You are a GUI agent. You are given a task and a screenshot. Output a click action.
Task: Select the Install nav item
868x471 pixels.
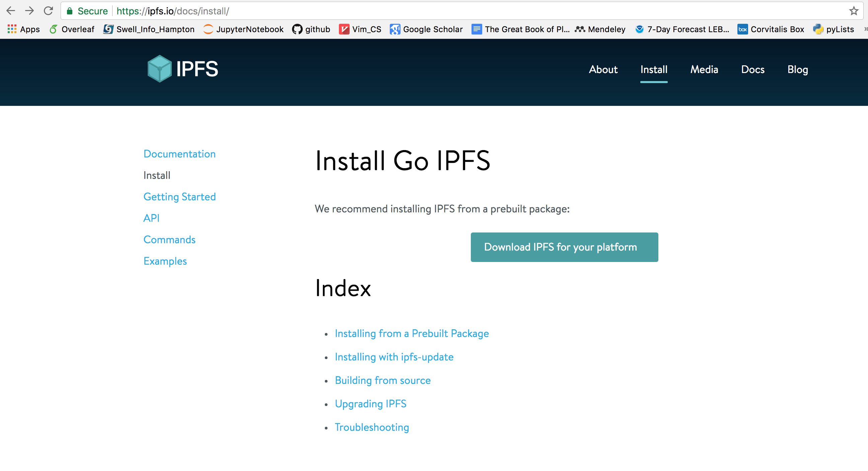pyautogui.click(x=654, y=69)
